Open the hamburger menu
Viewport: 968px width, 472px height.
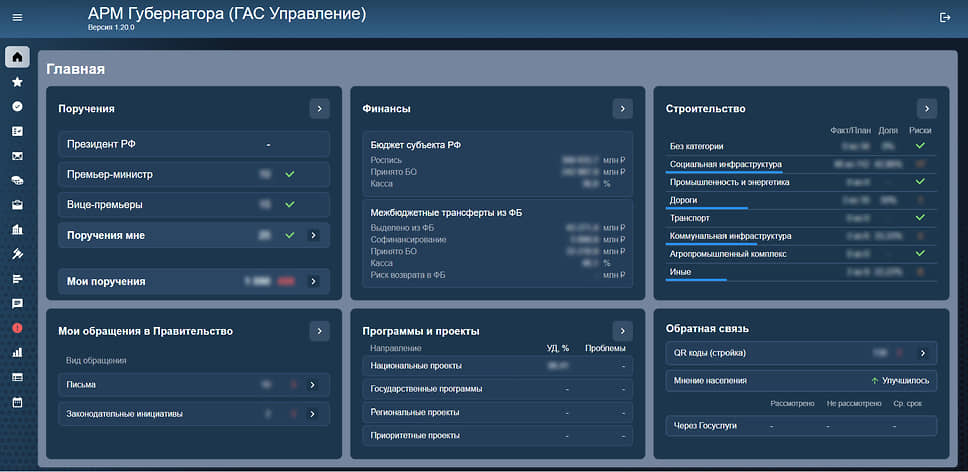coord(17,17)
